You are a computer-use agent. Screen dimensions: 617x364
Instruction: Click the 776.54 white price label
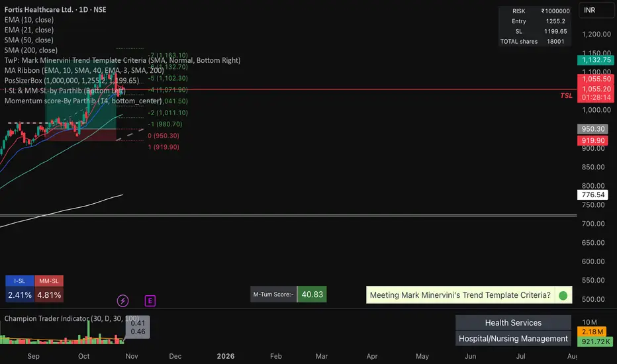(593, 195)
